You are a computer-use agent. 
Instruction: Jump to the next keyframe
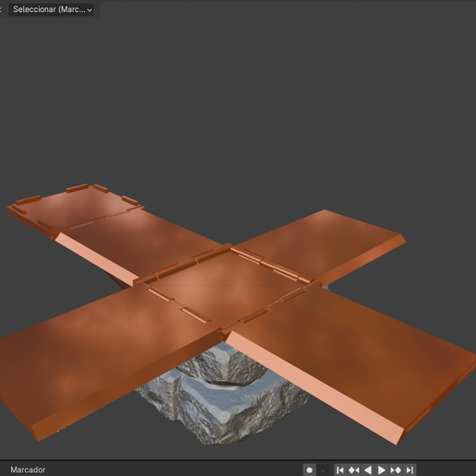(x=396, y=470)
